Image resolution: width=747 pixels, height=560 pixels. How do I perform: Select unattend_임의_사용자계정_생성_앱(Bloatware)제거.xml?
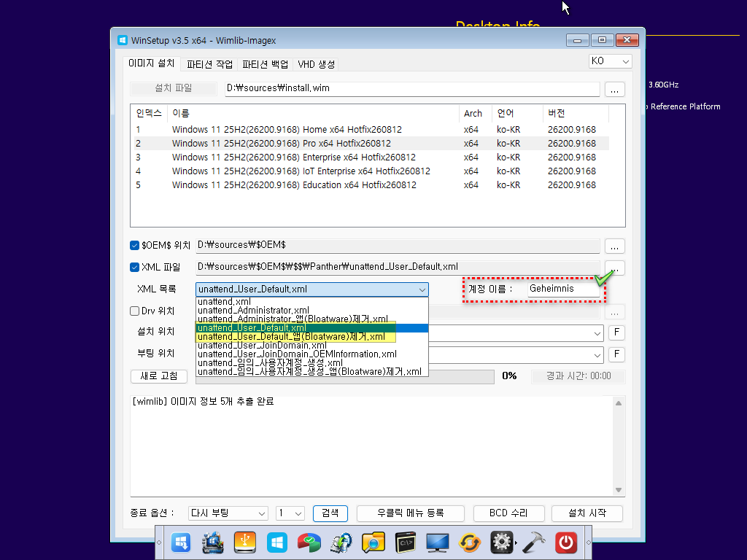[312, 371]
